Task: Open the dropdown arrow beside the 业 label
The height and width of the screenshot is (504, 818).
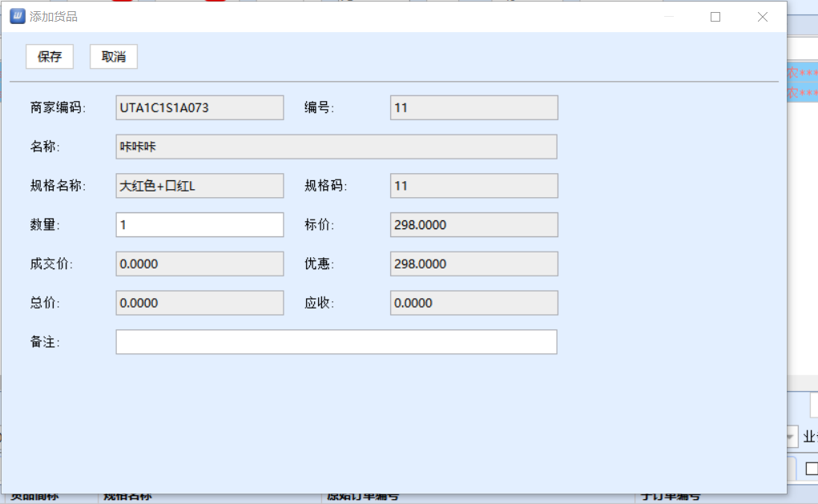Action: [792, 437]
